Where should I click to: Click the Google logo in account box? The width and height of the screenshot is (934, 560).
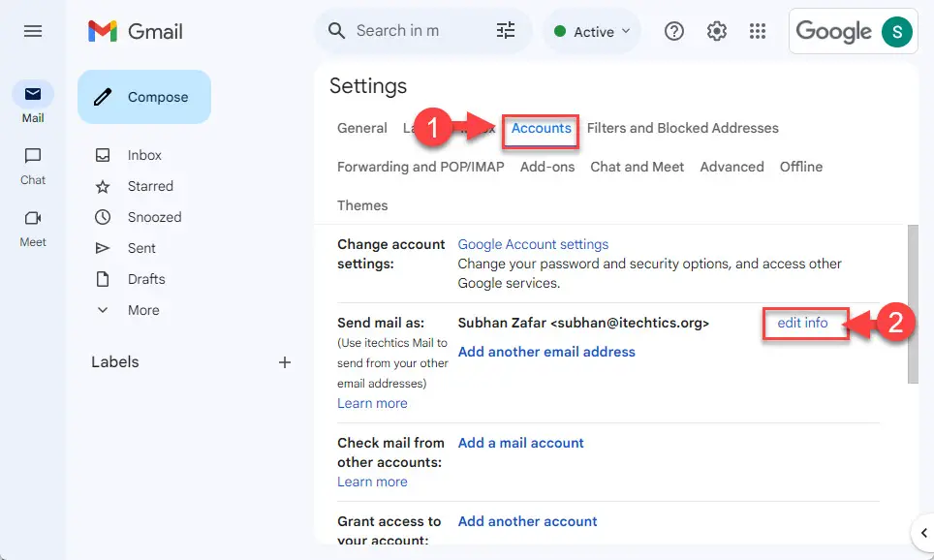pyautogui.click(x=833, y=32)
